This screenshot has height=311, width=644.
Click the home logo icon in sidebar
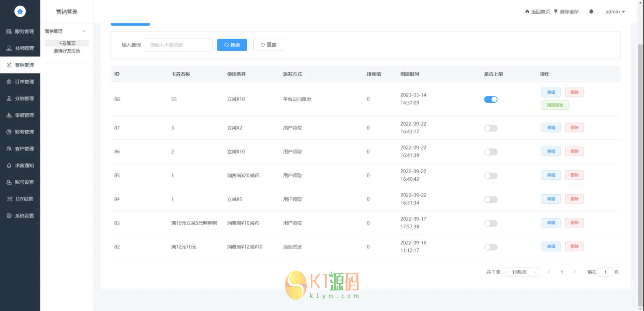pos(20,11)
